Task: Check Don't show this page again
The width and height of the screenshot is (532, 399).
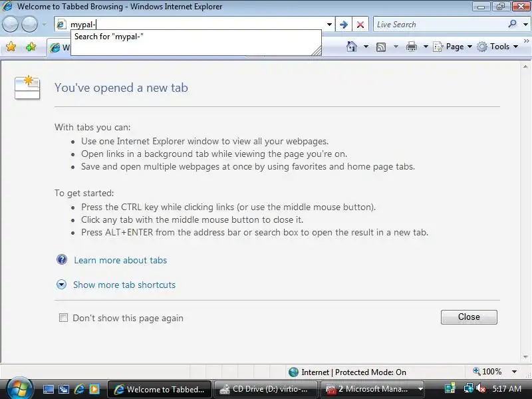Action: click(x=63, y=318)
